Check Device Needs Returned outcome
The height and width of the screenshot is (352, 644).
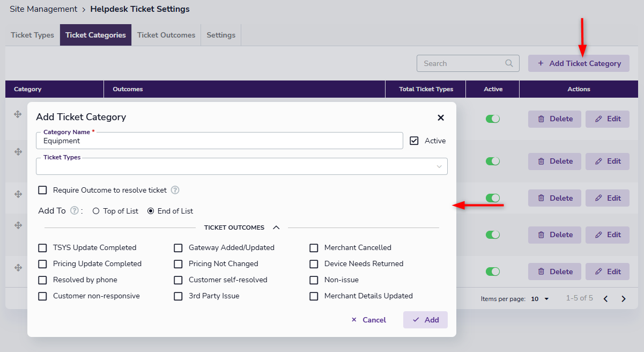(314, 264)
